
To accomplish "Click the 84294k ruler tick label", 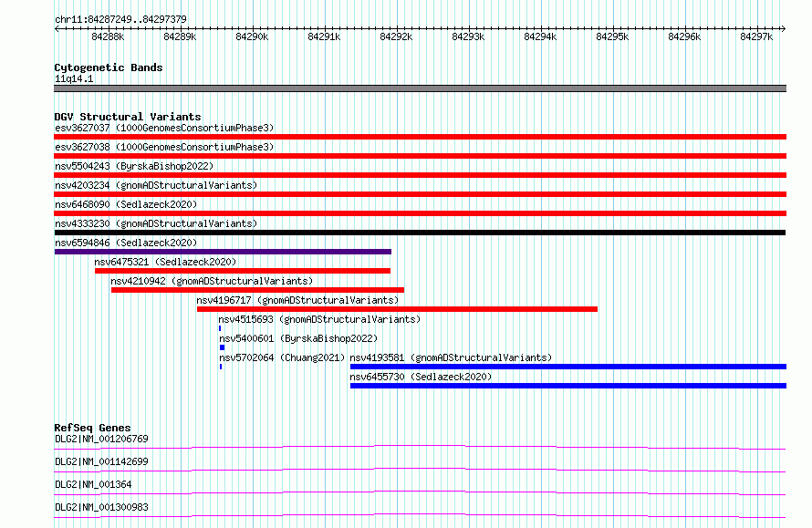I will click(x=541, y=36).
